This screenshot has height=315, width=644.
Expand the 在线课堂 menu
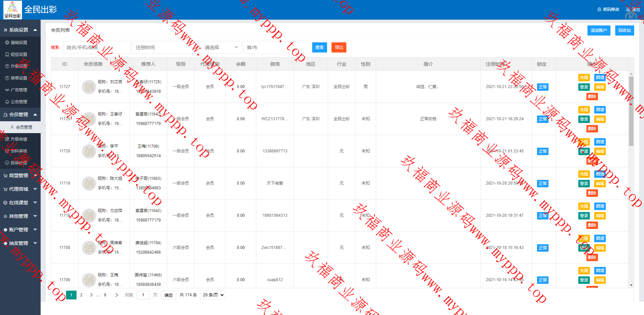pyautogui.click(x=20, y=203)
